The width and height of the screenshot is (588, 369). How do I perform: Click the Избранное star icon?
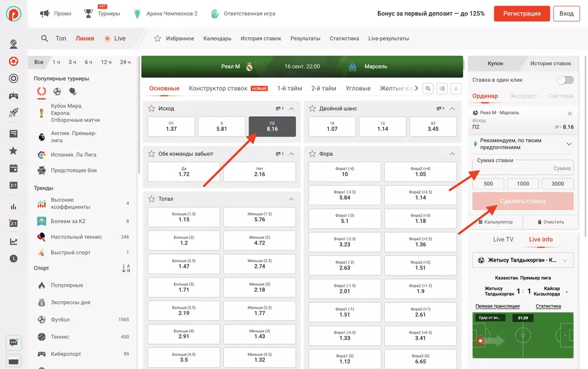pos(157,39)
